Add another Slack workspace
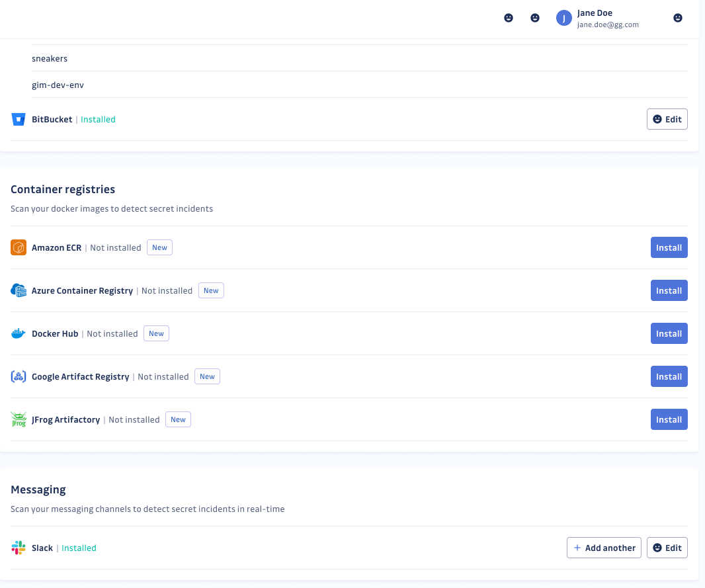Image resolution: width=705 pixels, height=588 pixels. click(604, 548)
